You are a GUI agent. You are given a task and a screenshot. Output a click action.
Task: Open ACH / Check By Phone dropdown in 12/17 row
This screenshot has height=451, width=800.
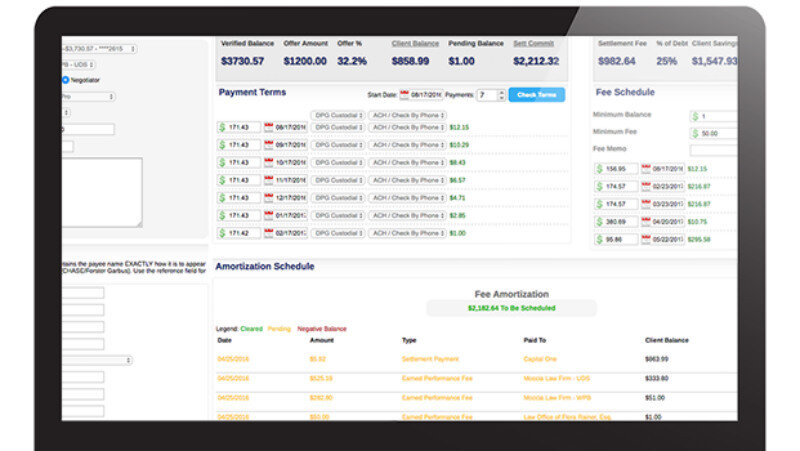tap(407, 197)
